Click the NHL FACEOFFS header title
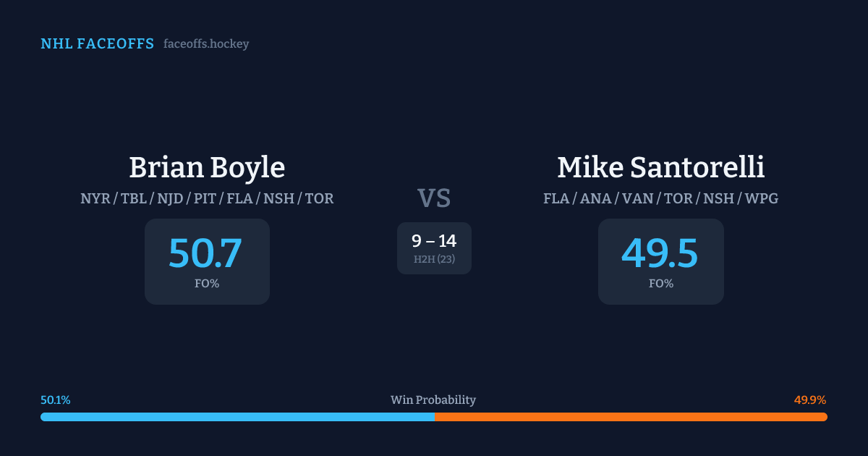The width and height of the screenshot is (868, 456). click(x=97, y=44)
